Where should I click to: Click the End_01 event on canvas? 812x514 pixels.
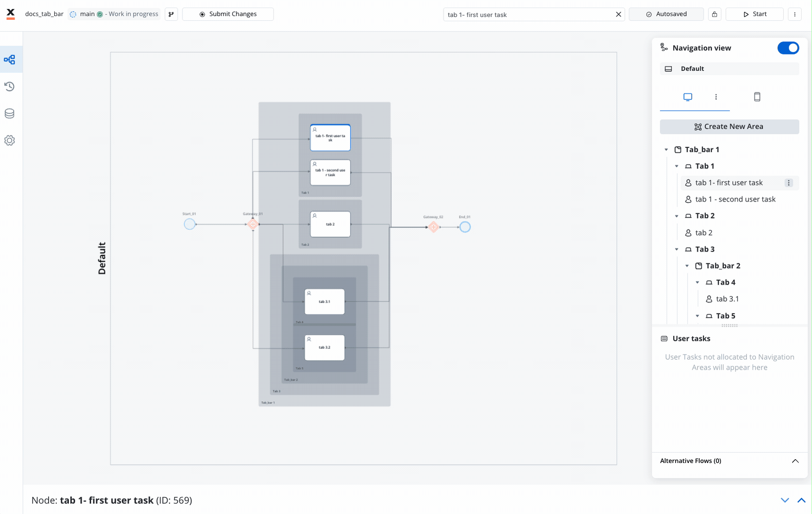[465, 227]
